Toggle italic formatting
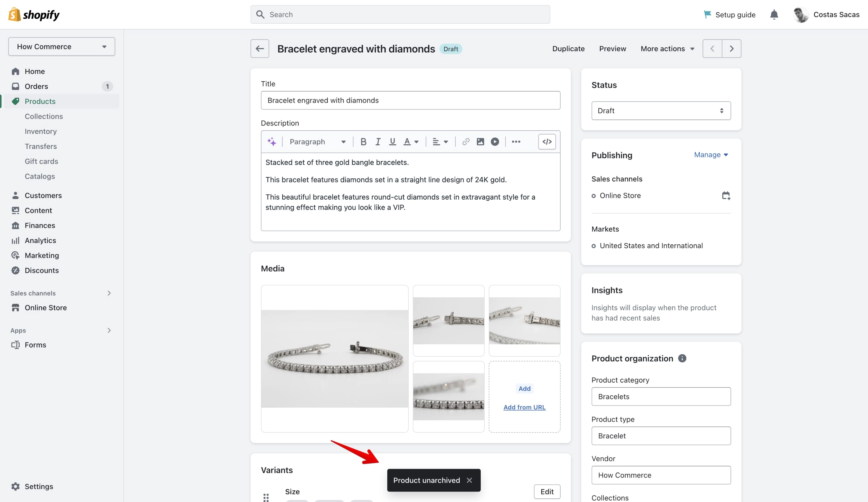 tap(378, 142)
